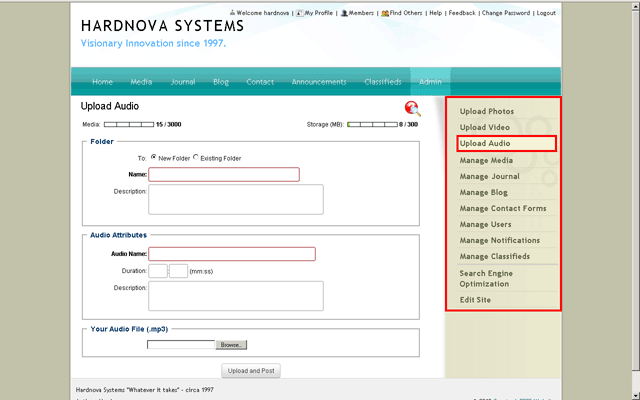Open Upload Photos in the sidebar
Screen dimensions: 640x400
click(487, 111)
